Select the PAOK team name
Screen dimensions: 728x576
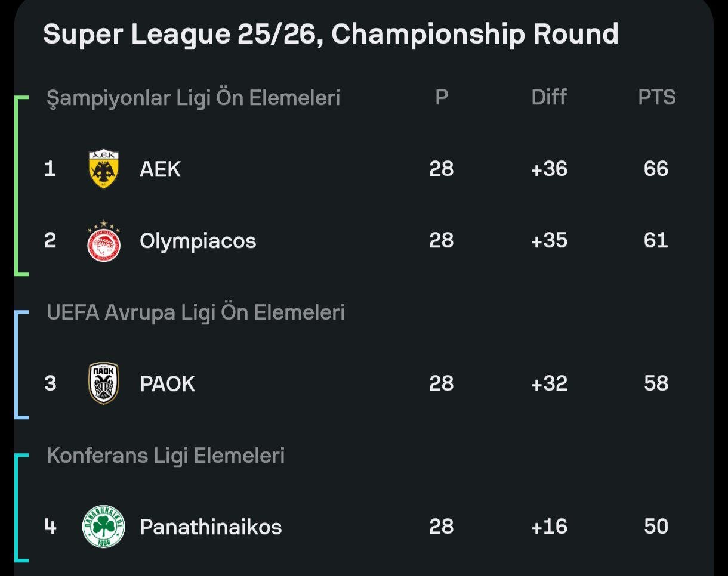[x=167, y=383]
